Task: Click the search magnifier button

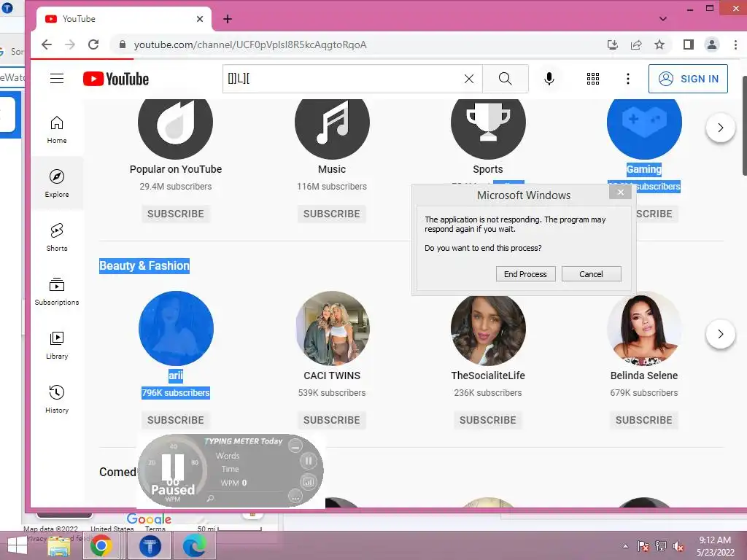Action: pyautogui.click(x=506, y=79)
